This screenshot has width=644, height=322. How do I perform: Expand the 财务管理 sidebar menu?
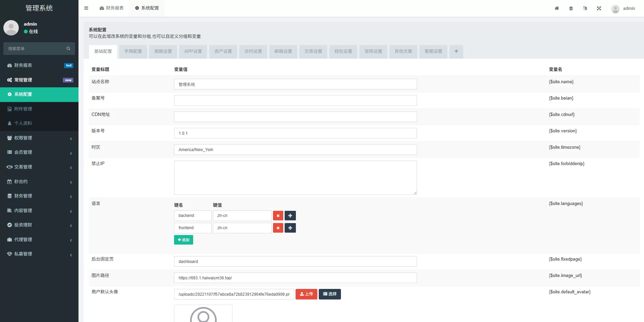click(39, 196)
